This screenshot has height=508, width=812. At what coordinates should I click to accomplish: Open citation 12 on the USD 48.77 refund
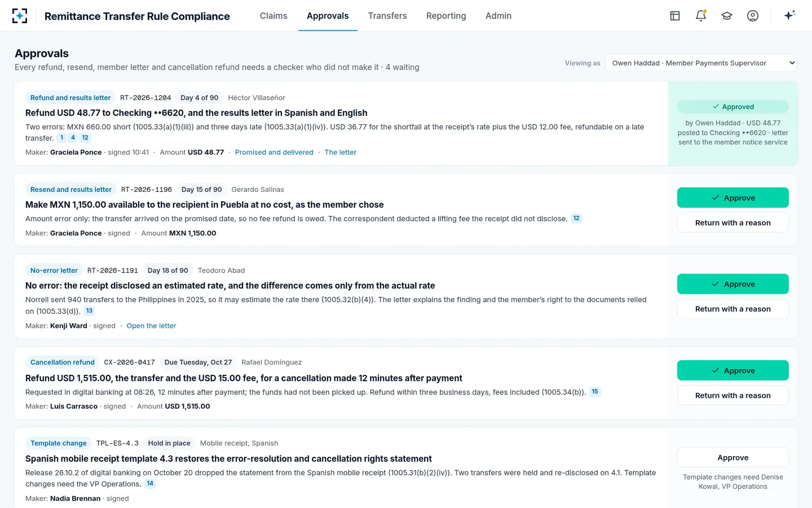[85, 138]
